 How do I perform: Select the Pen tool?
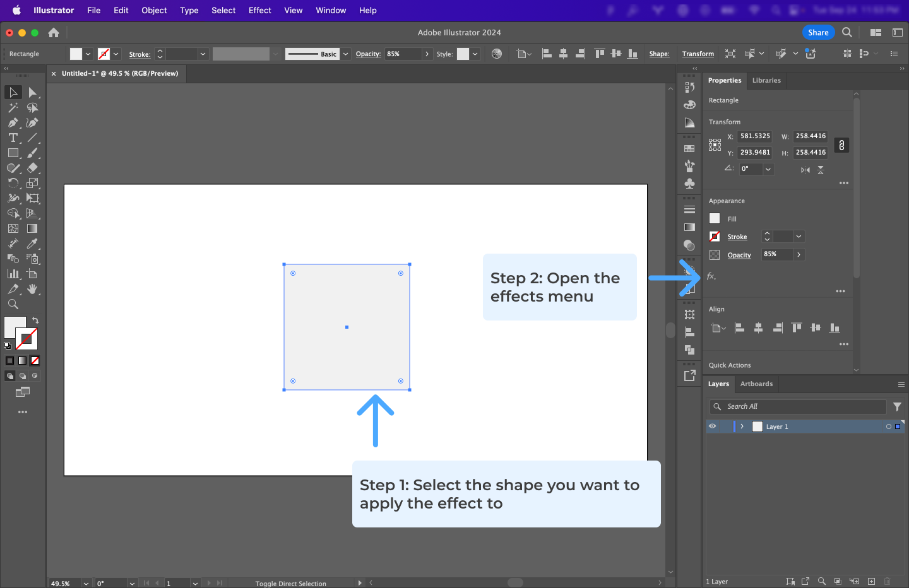coord(13,123)
